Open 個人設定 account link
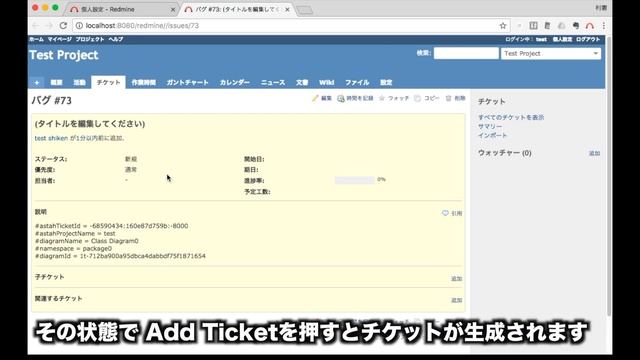This screenshot has height=360, width=640. (x=562, y=39)
